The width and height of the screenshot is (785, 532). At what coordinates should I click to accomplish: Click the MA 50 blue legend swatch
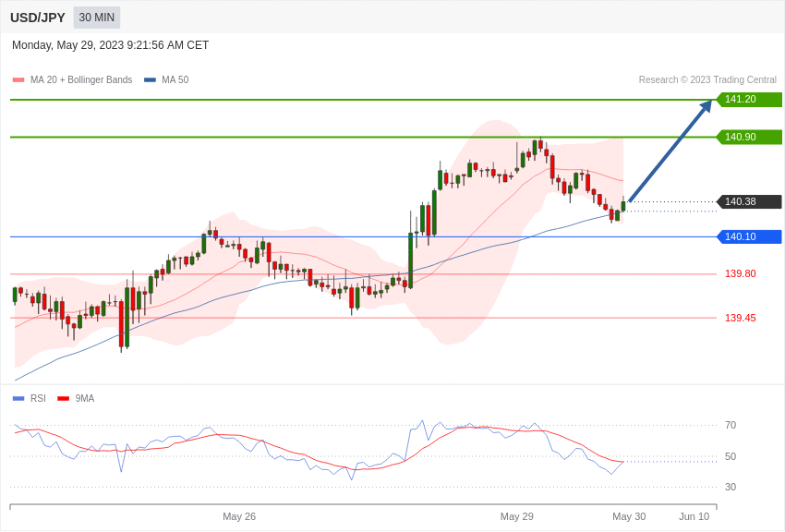tap(150, 80)
